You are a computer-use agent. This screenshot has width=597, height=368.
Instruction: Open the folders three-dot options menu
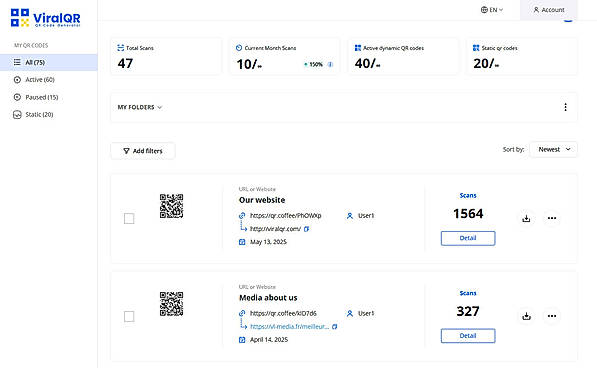click(x=565, y=107)
